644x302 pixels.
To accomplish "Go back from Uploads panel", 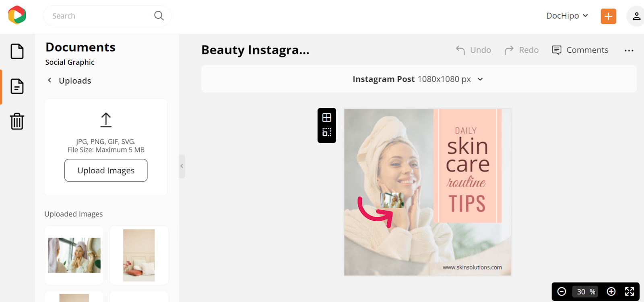I will tap(50, 80).
